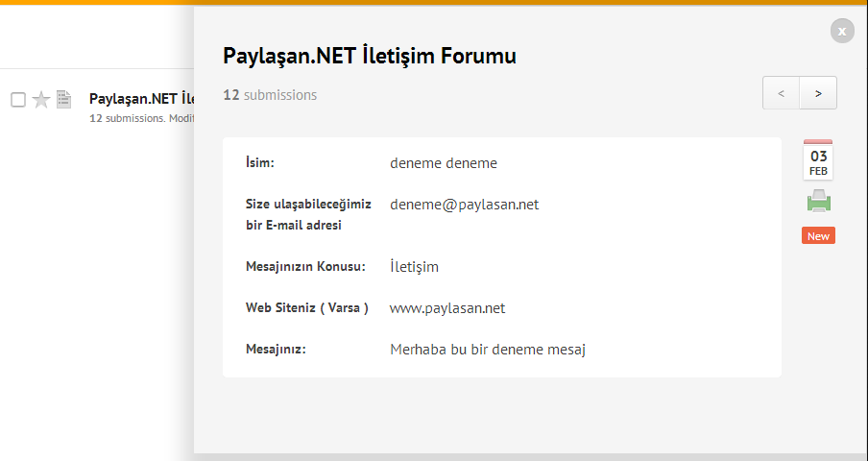The width and height of the screenshot is (868, 461).
Task: Go to the previous submission
Action: (781, 93)
